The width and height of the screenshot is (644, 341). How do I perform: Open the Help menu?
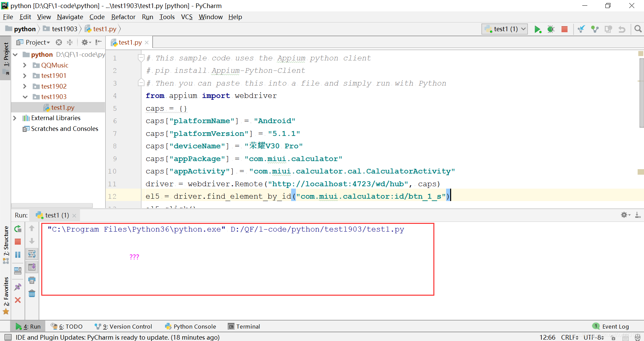[235, 17]
